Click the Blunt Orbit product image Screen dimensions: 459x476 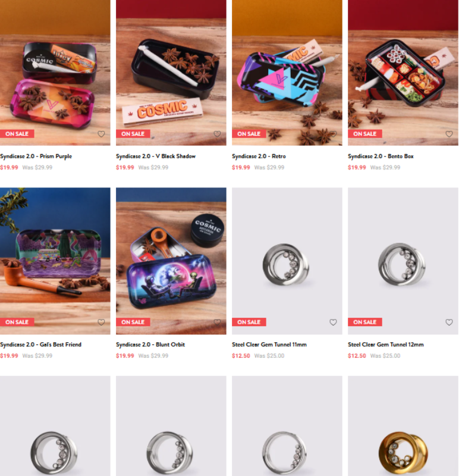click(171, 261)
